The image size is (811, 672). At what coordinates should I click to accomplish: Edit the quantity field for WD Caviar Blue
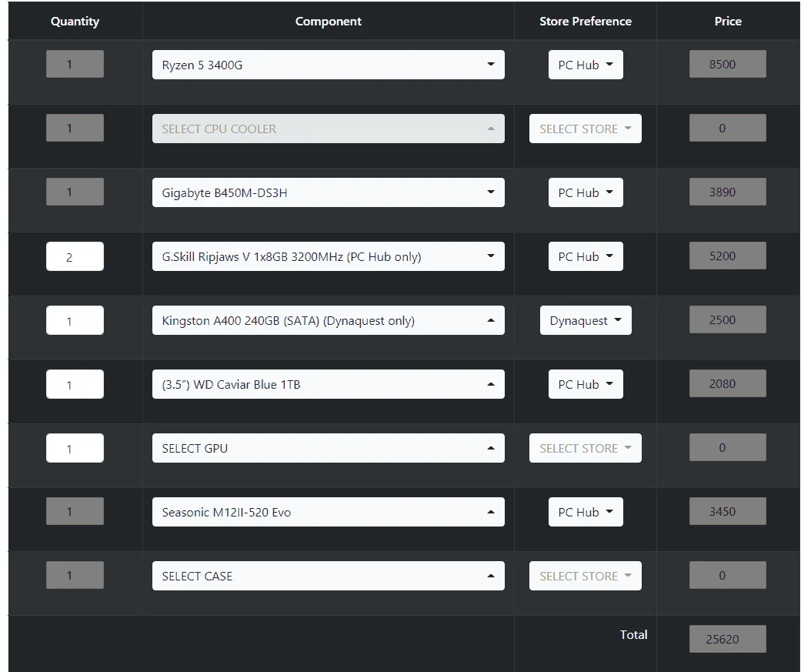pos(75,384)
